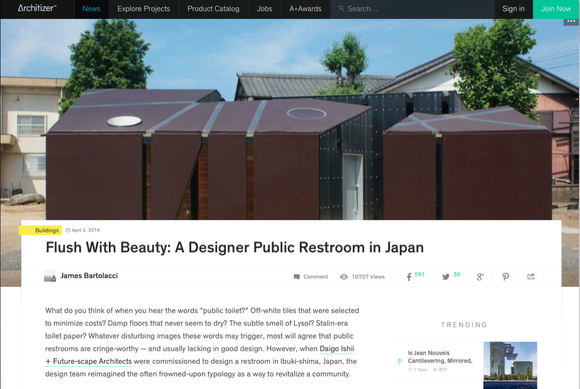Open the trending Jean Nouvel article thumbnail
580x389 pixels.
510,365
